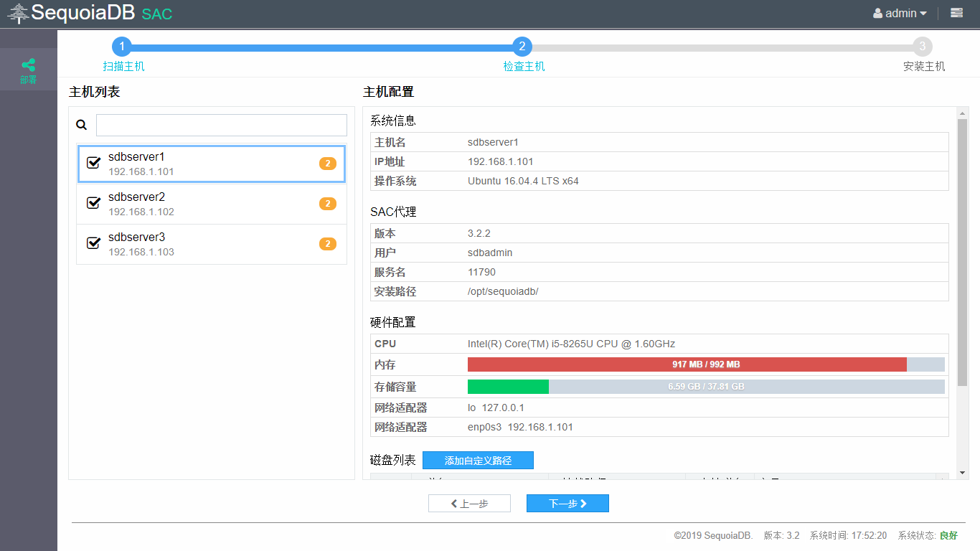This screenshot has width=980, height=551.
Task: Click the next step button
Action: [567, 504]
